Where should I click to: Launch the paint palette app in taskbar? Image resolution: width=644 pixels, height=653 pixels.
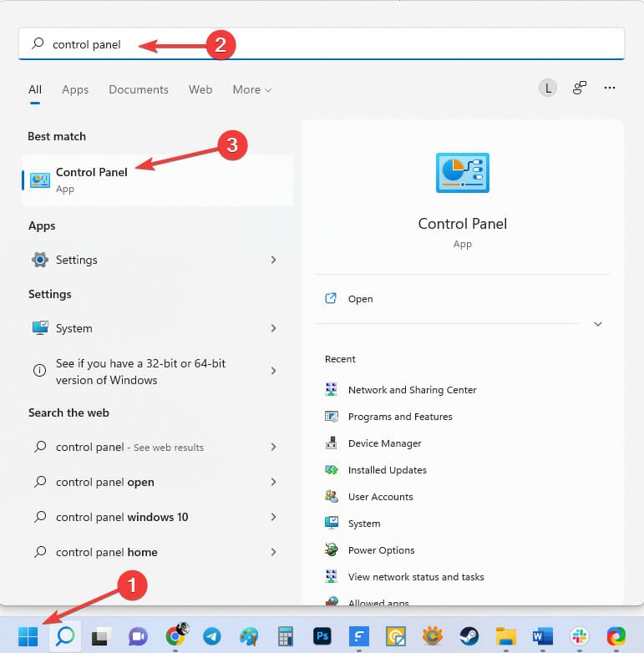coord(249,636)
